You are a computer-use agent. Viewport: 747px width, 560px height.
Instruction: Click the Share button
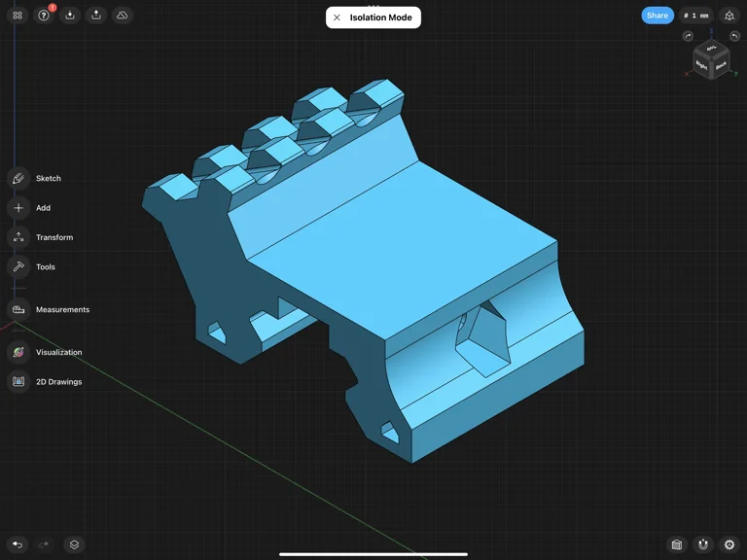[658, 16]
